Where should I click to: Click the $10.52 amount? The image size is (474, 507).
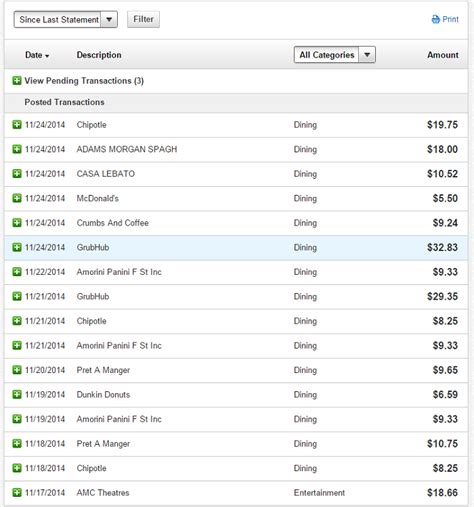pos(443,174)
